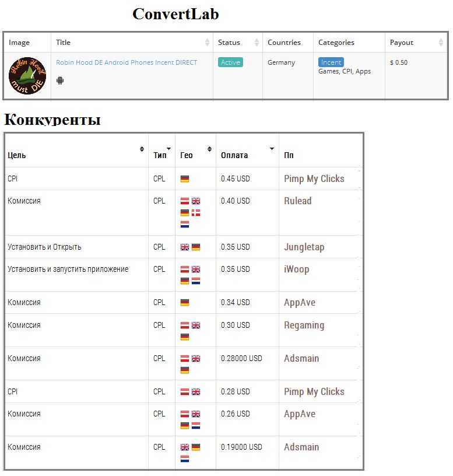Sort by Title column arrows
The width and height of the screenshot is (453, 476).
207,42
